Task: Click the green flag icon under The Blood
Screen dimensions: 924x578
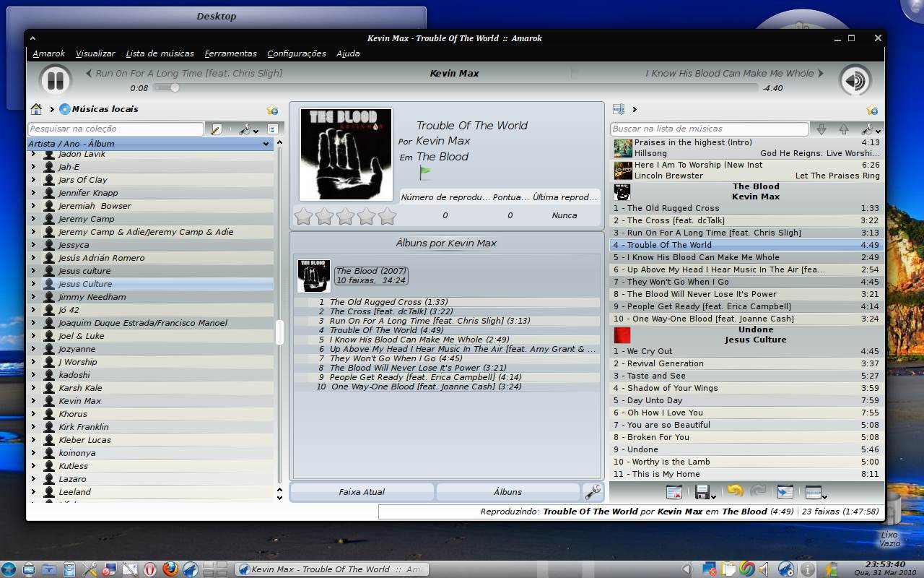Action: (x=424, y=173)
